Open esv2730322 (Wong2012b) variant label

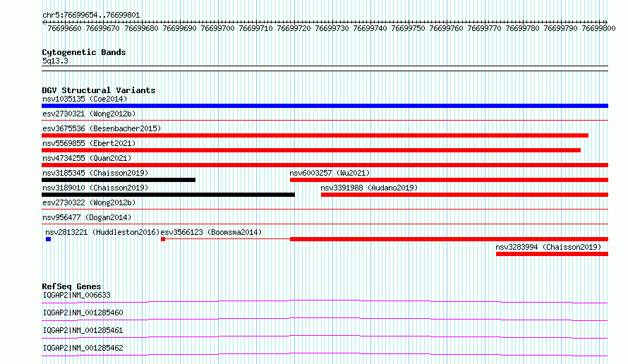(89, 202)
